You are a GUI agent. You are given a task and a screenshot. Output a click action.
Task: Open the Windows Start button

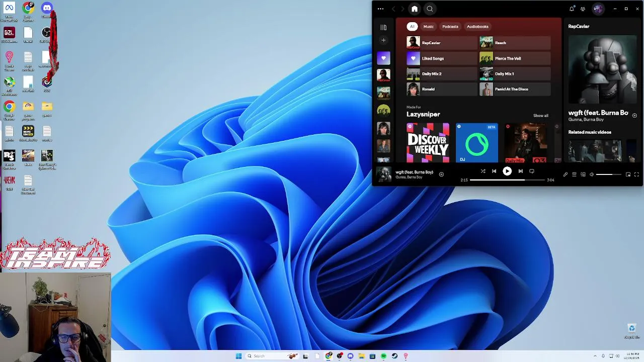238,356
